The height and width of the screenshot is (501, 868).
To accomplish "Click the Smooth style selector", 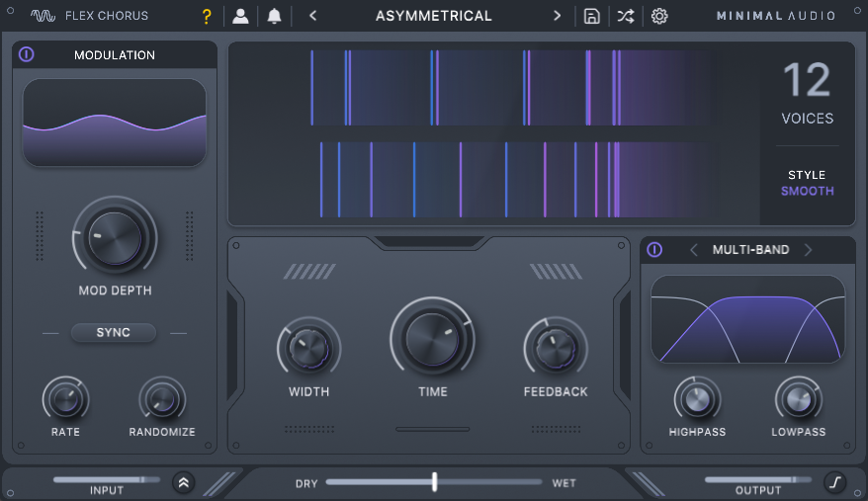I will [x=807, y=191].
